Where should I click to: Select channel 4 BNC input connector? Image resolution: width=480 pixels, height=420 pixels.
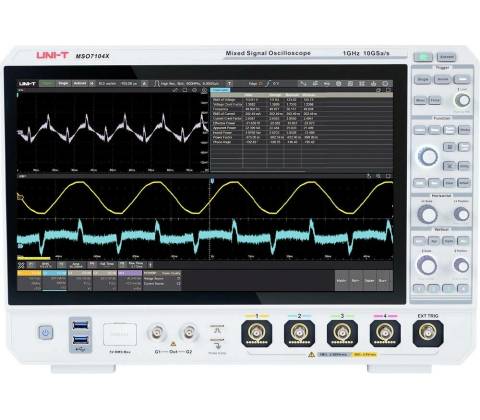(x=385, y=333)
